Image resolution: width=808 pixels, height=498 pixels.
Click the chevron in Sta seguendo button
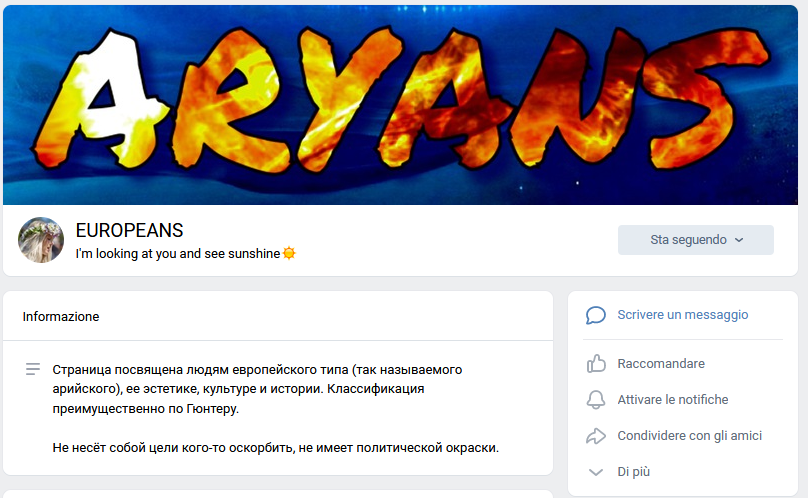(739, 240)
